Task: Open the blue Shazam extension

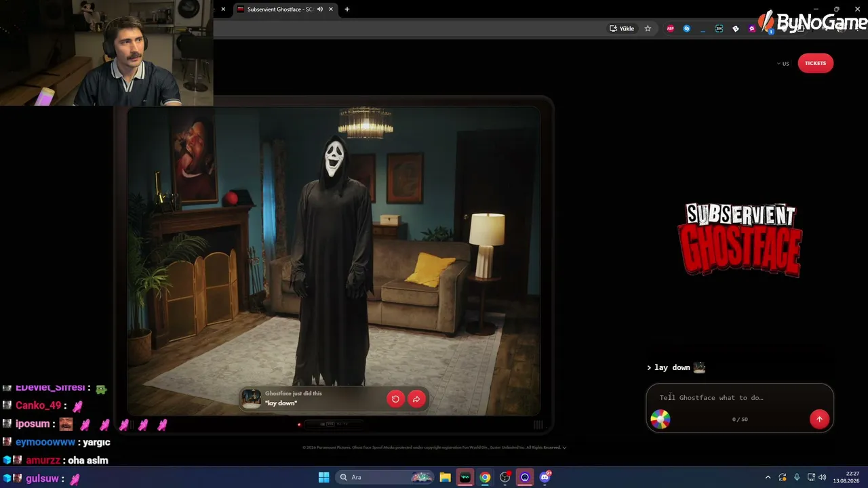Action: (x=687, y=28)
